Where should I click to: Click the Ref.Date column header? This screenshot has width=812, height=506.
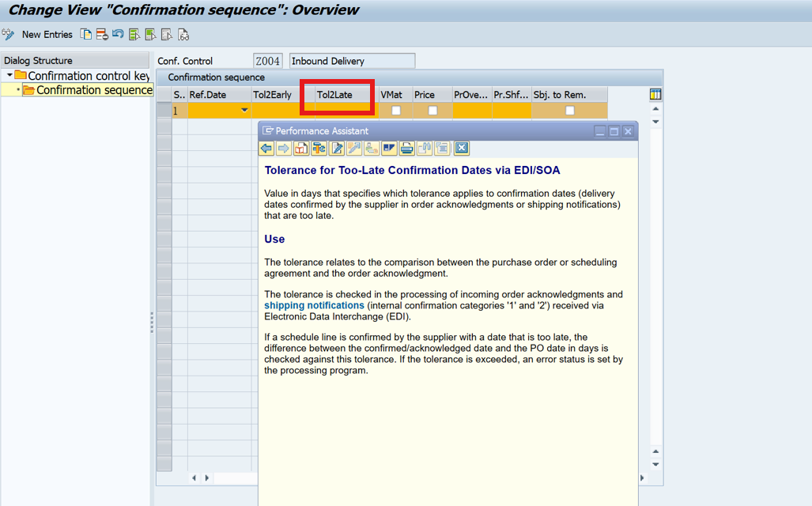220,95
